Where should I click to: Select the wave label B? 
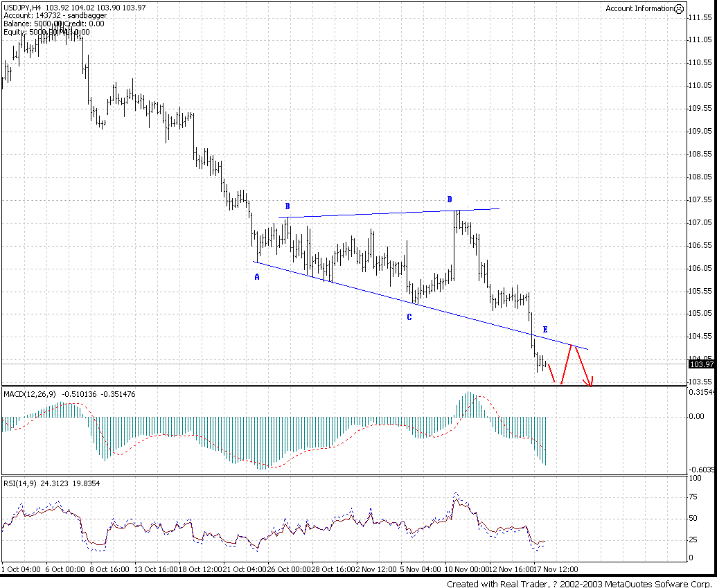point(287,206)
